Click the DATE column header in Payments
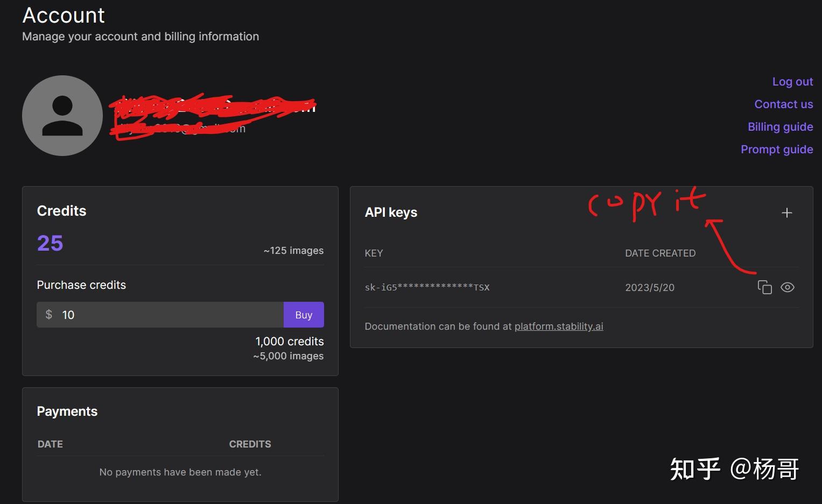 [x=50, y=444]
